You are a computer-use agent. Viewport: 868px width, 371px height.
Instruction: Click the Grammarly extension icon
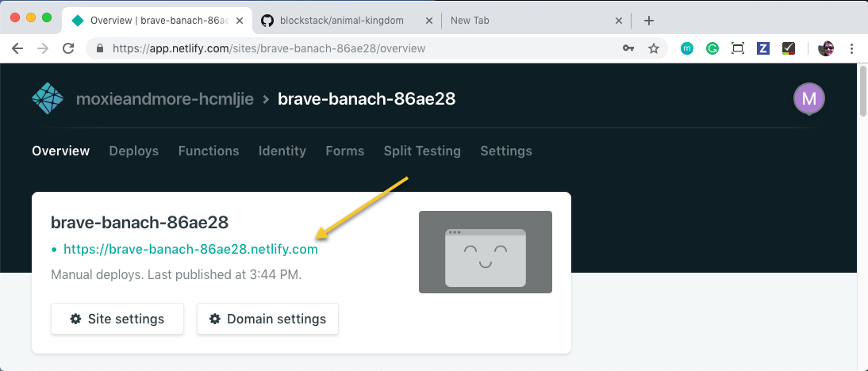tap(712, 48)
